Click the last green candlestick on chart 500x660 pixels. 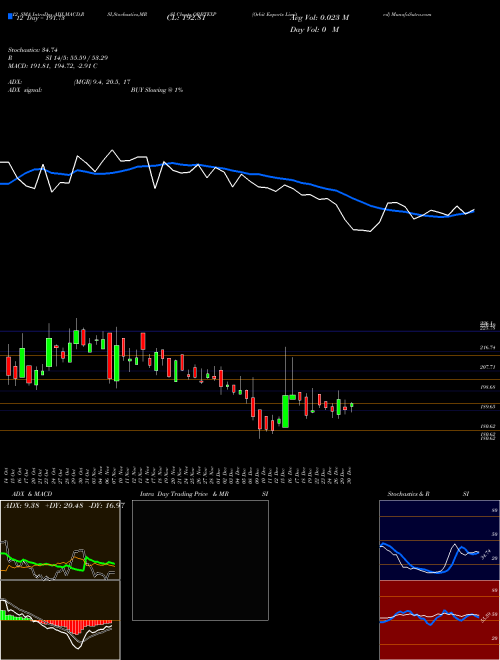(x=352, y=405)
